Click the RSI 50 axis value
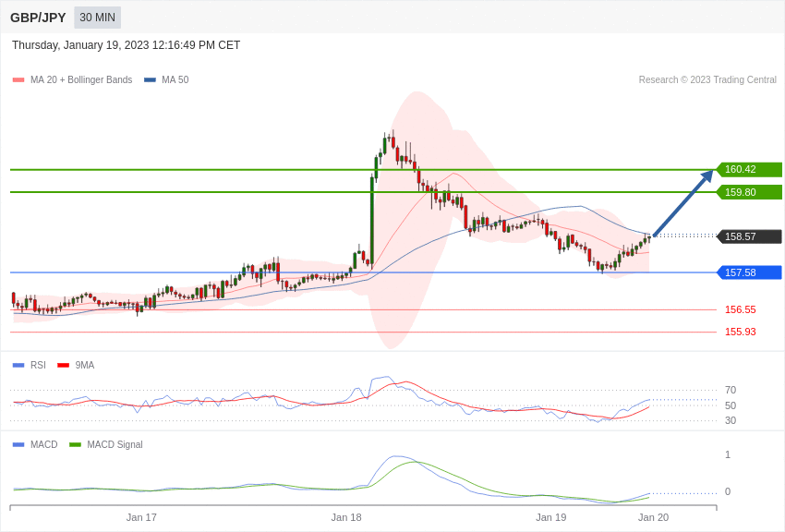 click(x=731, y=405)
